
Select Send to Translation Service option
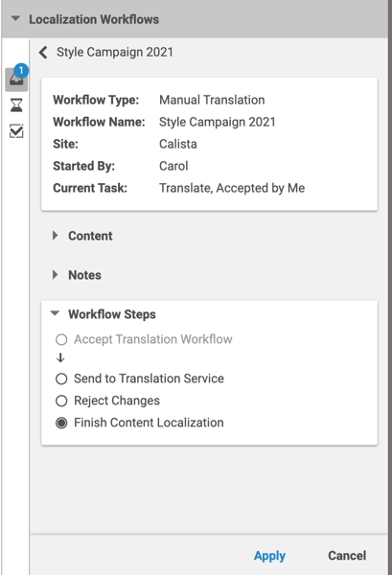(x=61, y=379)
